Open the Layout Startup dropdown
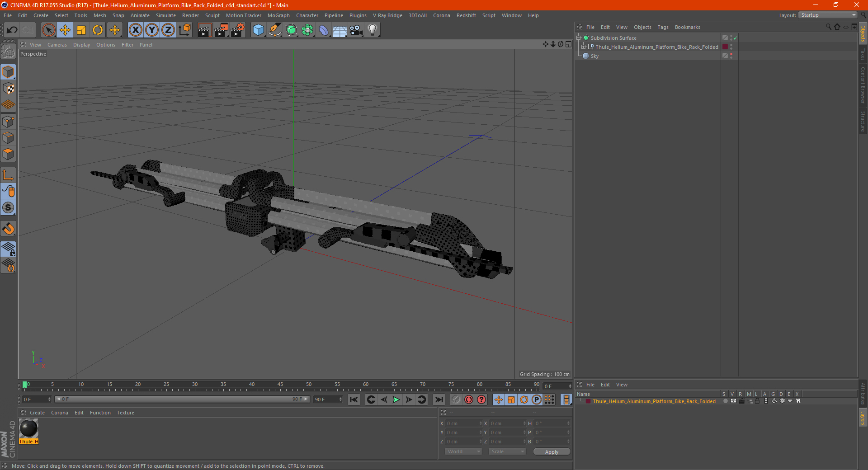 [x=828, y=15]
